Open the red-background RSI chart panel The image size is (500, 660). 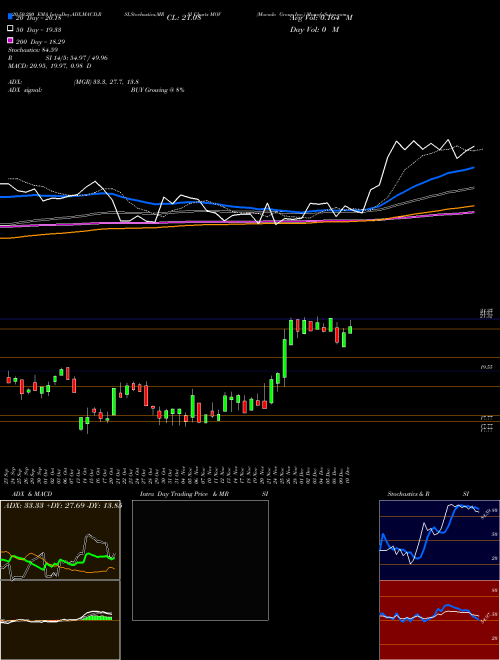pyautogui.click(x=439, y=620)
